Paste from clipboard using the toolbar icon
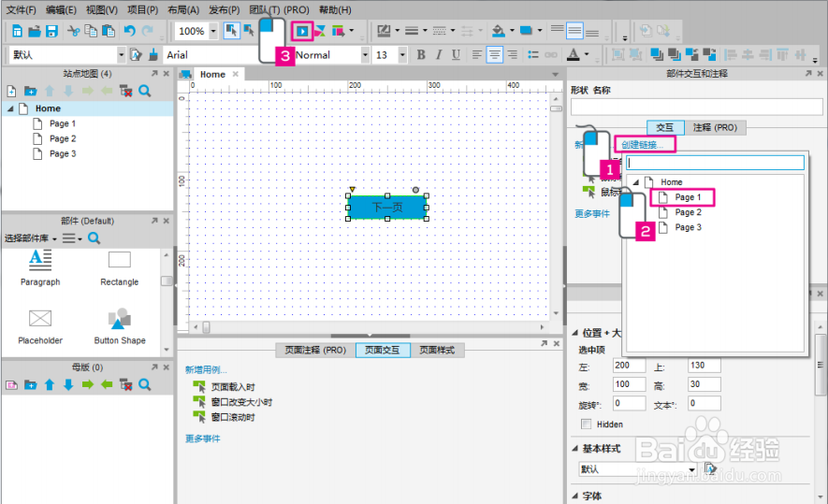The image size is (828, 504). point(109,31)
